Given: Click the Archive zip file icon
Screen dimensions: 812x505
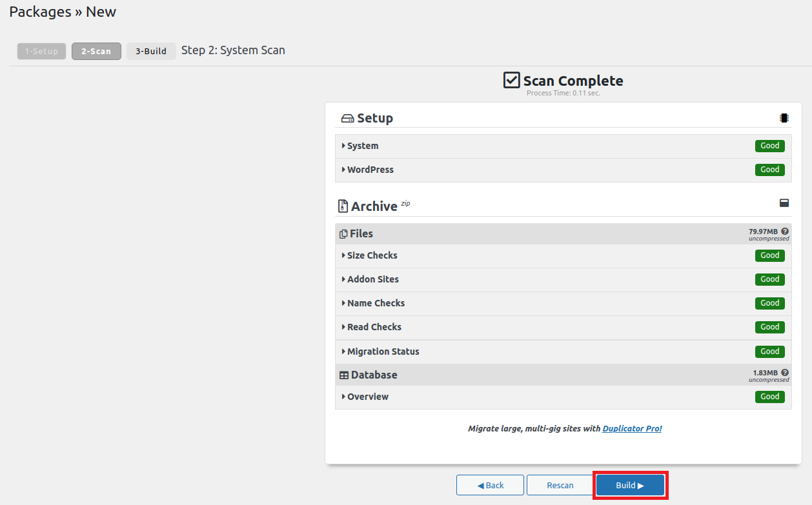Looking at the screenshot, I should coord(343,206).
